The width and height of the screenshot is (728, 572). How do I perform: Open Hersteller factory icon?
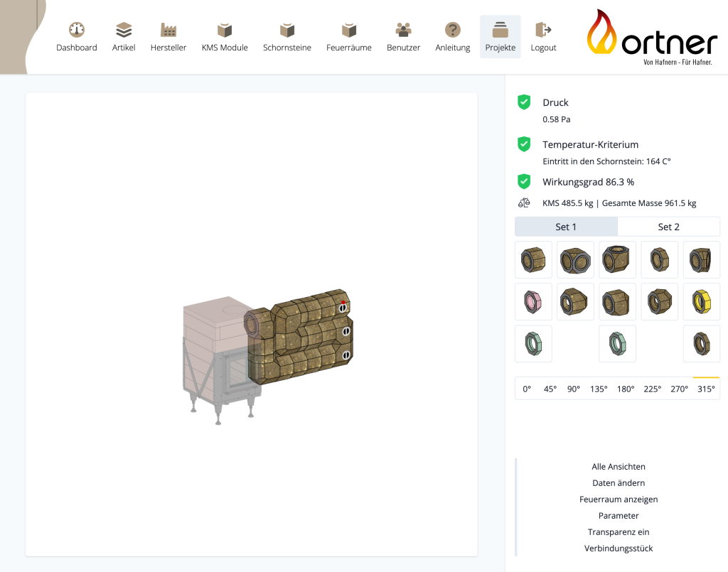(168, 31)
